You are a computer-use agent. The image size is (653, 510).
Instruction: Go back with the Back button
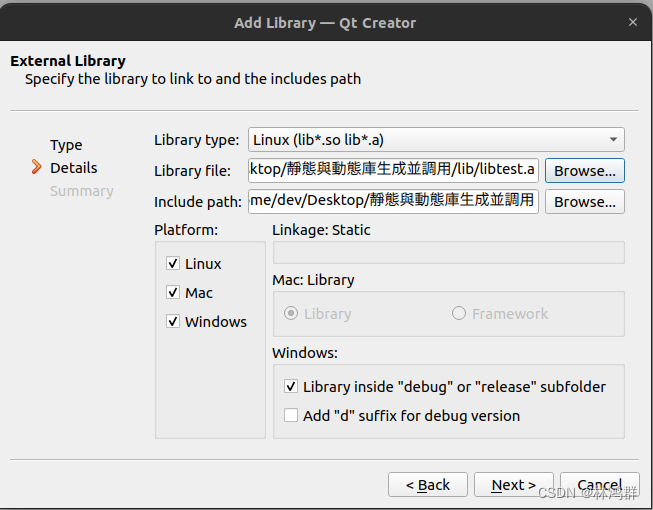tap(428, 485)
